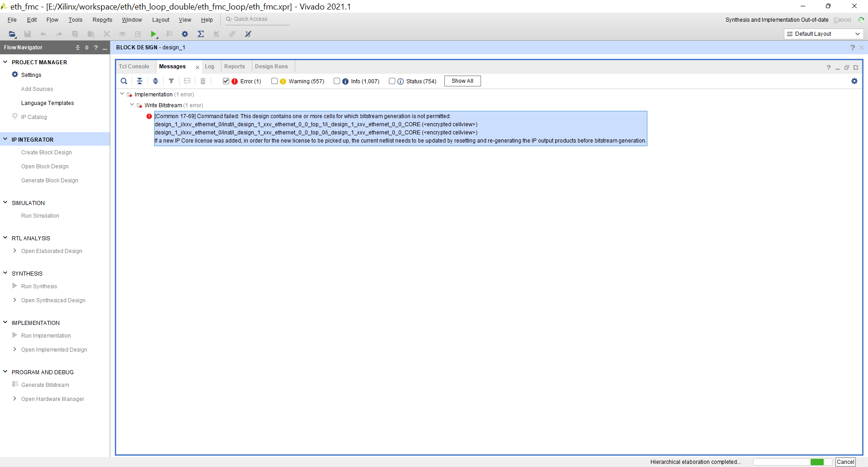Click the Show All button
The width and height of the screenshot is (868, 467).
point(462,81)
